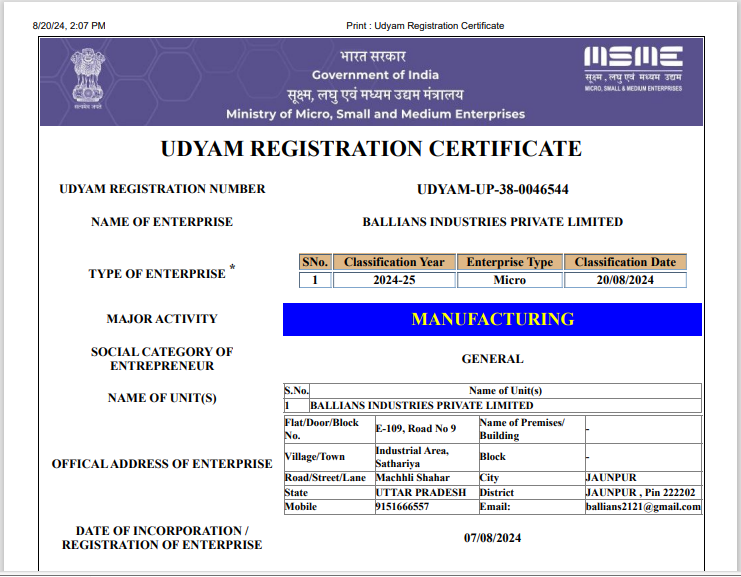Click the 'Flat/Door/Block No.' label cell
The image size is (741, 577).
[329, 429]
